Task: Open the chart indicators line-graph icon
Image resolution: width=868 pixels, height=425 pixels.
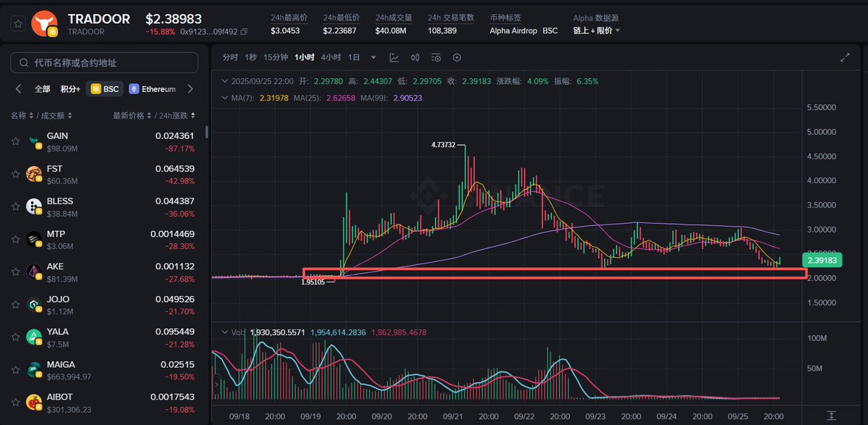Action: coord(394,57)
